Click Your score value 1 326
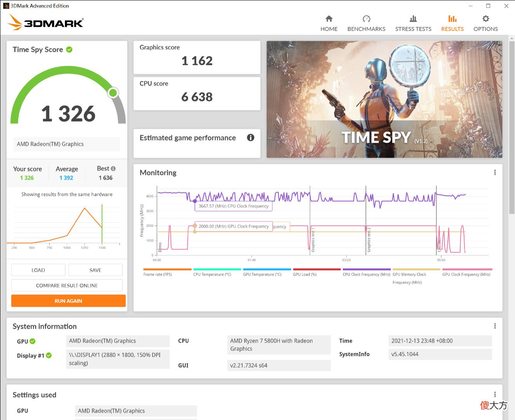This screenshot has height=420, width=515. tap(27, 178)
